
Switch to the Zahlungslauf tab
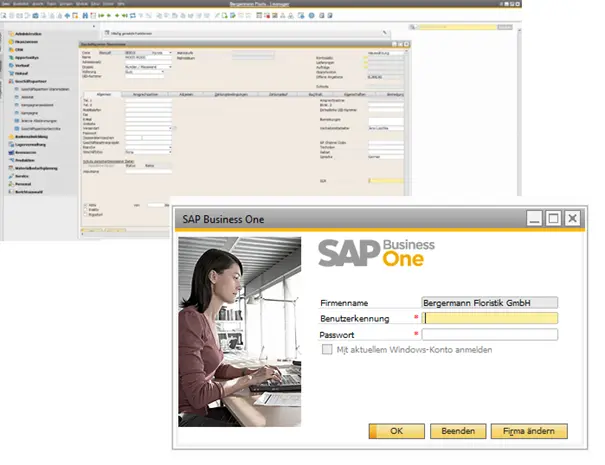click(x=278, y=94)
